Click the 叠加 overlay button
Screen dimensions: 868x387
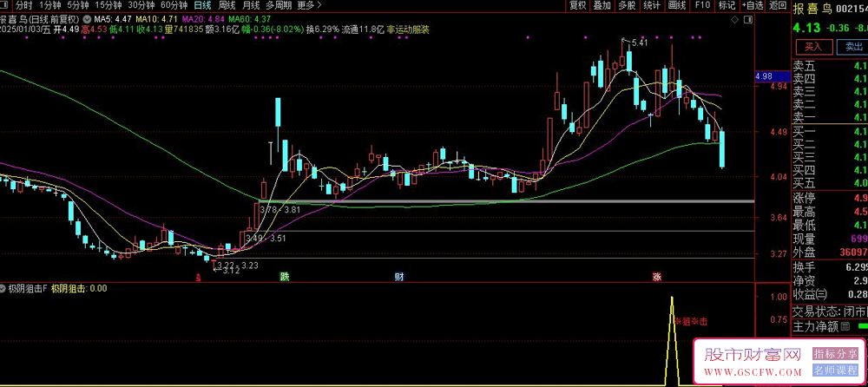pyautogui.click(x=602, y=5)
